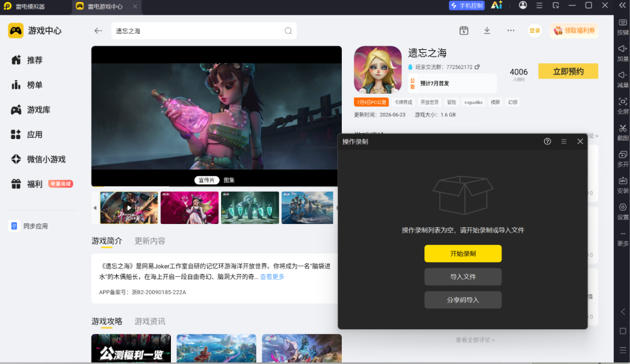630x364 pixels.
Task: Click the 同步应用 sync icon
Action: tap(14, 226)
